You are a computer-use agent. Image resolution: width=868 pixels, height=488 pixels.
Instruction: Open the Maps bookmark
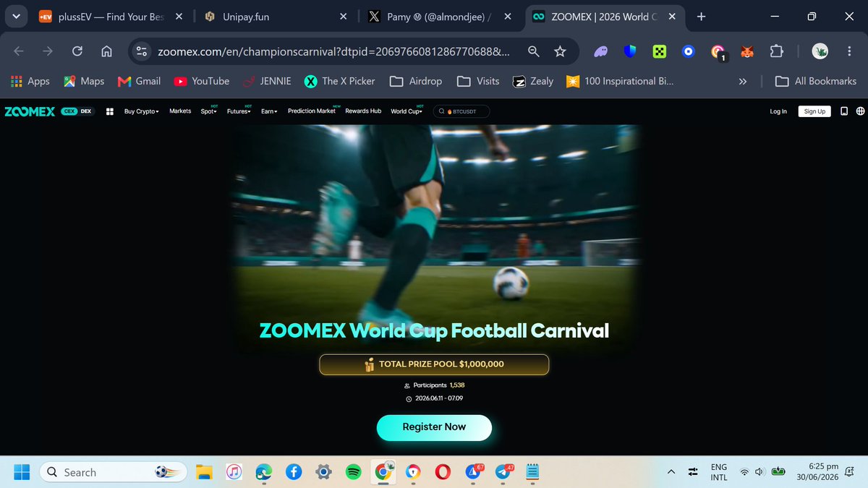pyautogui.click(x=84, y=81)
